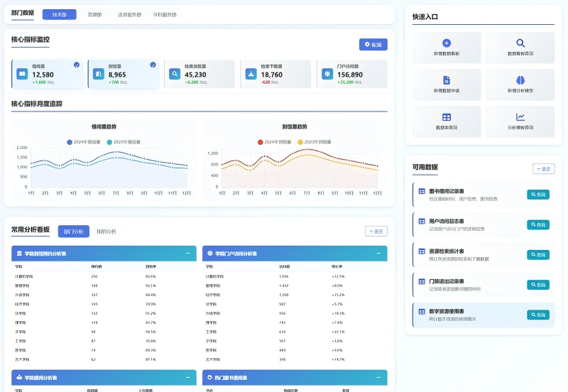
Task: Collapse the 学院门户访问分析表 panel
Action: tap(378, 254)
